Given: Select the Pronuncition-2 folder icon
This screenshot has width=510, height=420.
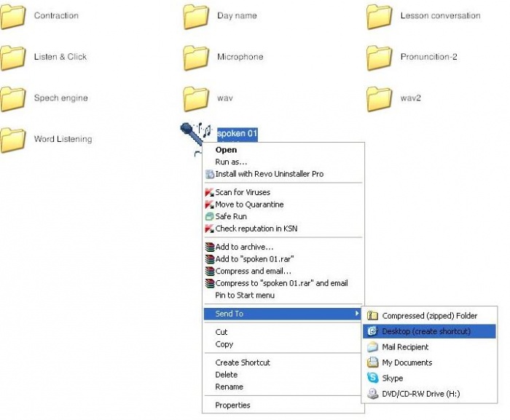Looking at the screenshot, I should click(x=380, y=58).
